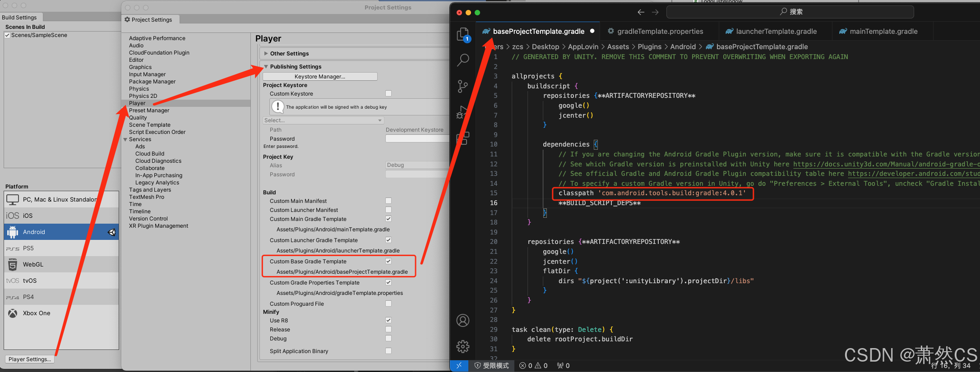This screenshot has height=372, width=980.
Task: Enable Custom Keystore checkbox
Action: point(388,93)
